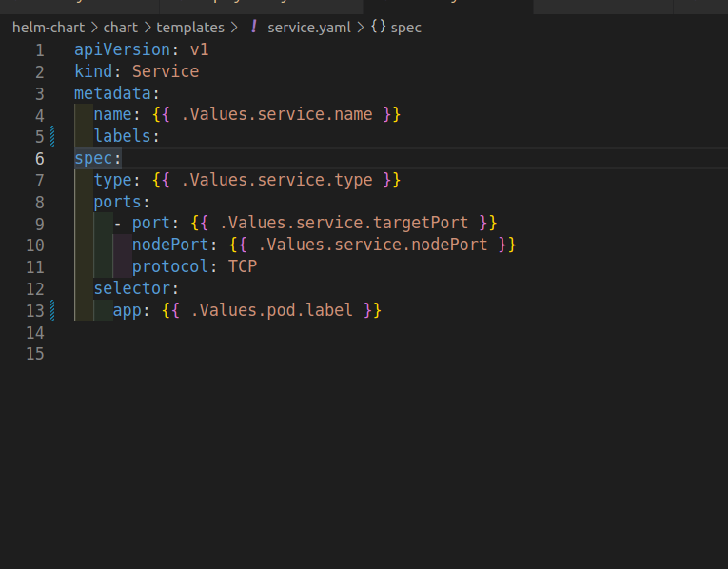Click the protocol key on line 11
Viewport: 728px width, 569px height.
point(170,266)
